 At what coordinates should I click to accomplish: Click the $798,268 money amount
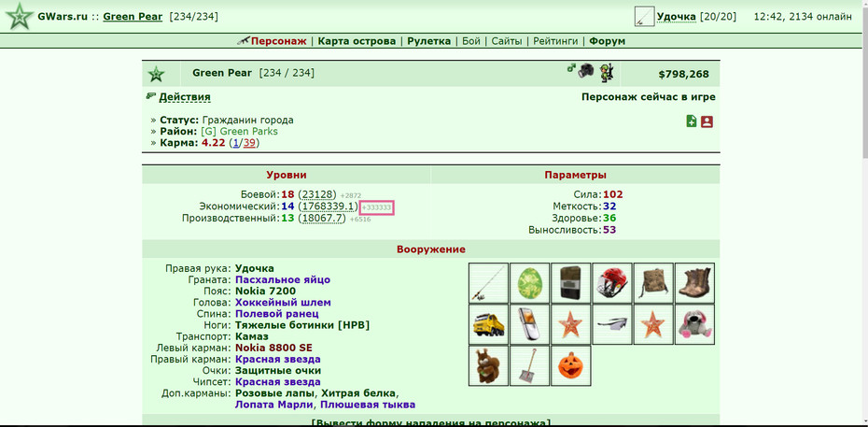[x=683, y=74]
